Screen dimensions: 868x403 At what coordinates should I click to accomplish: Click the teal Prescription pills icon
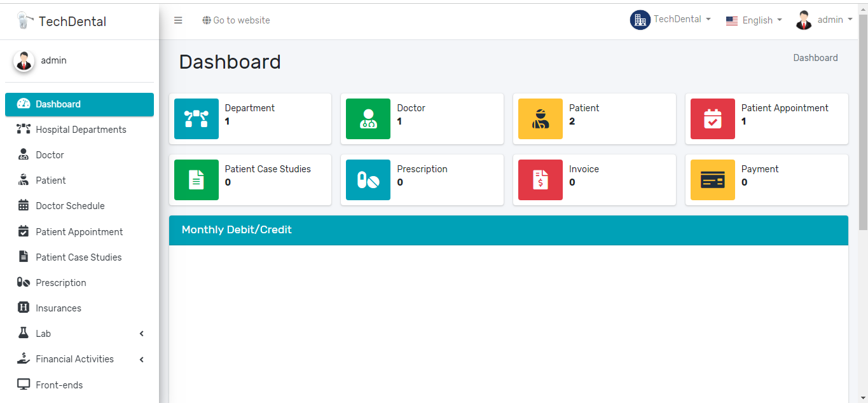[368, 180]
